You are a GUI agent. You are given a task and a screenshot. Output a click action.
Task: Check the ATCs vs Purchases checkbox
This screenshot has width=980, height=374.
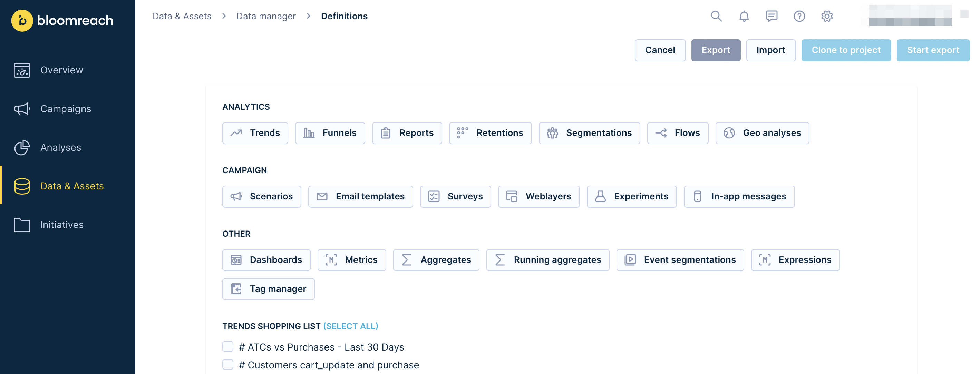pos(228,346)
